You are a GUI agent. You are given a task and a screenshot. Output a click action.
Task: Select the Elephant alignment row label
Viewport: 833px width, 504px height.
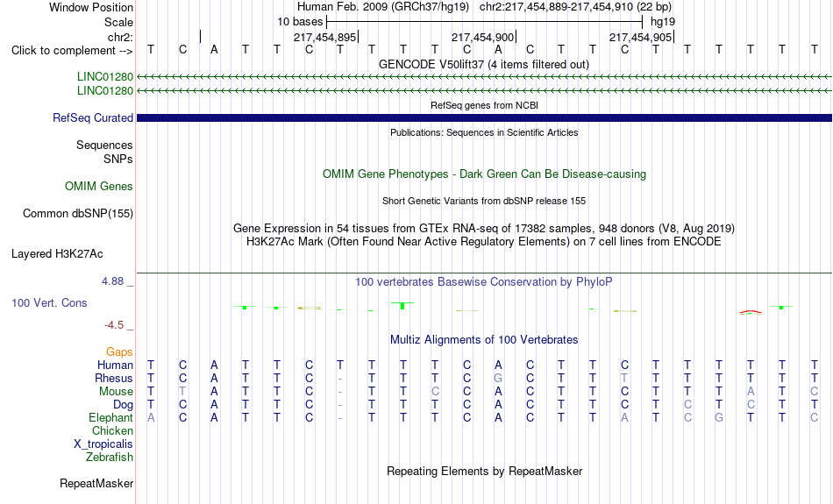(x=110, y=418)
